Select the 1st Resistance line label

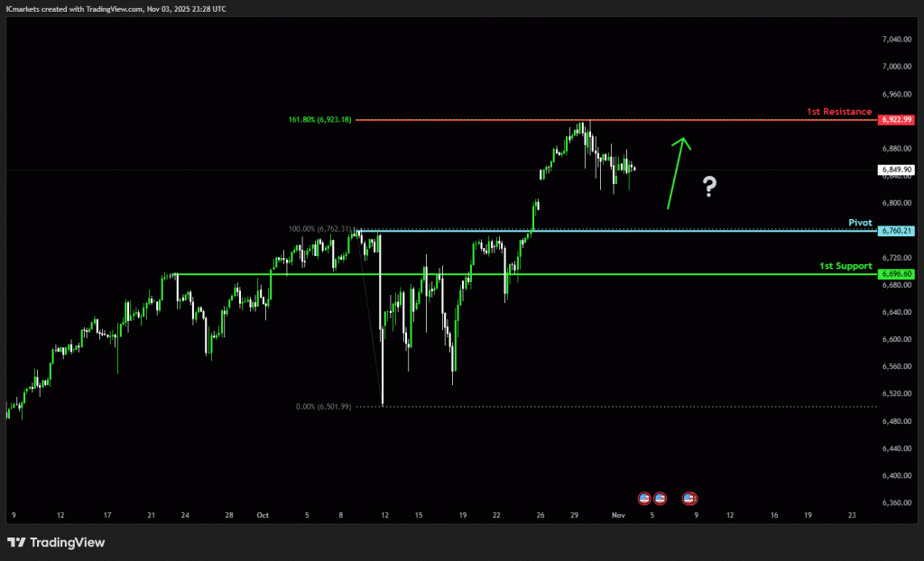(x=839, y=112)
